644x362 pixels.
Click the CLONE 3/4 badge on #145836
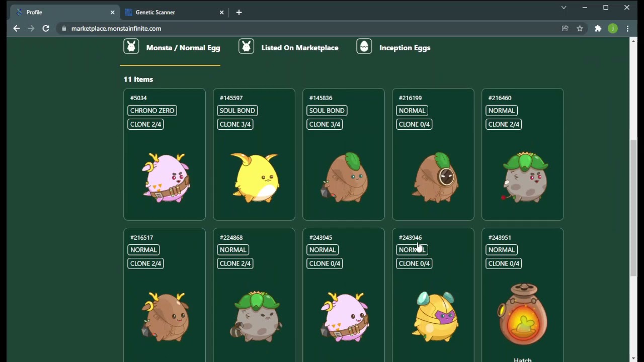point(325,124)
